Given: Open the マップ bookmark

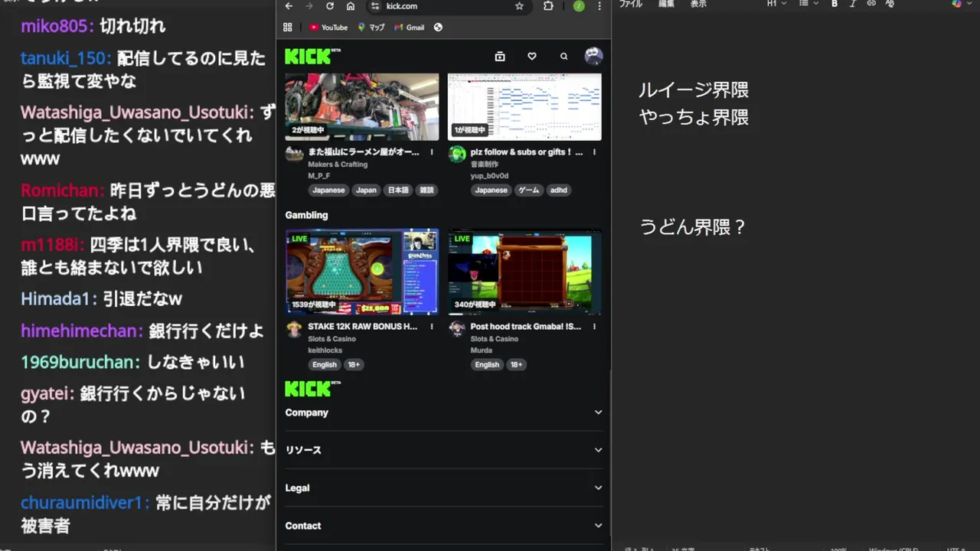Looking at the screenshot, I should [x=371, y=28].
